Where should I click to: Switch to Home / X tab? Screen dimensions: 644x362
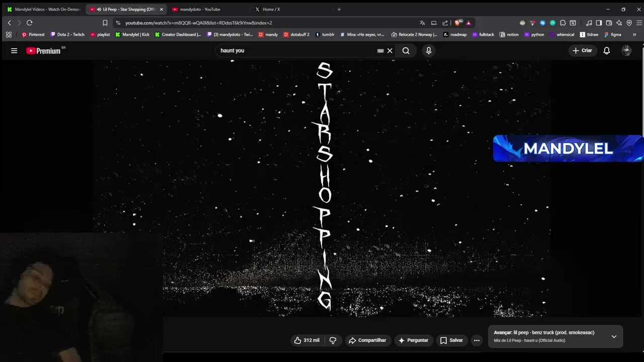pyautogui.click(x=291, y=9)
